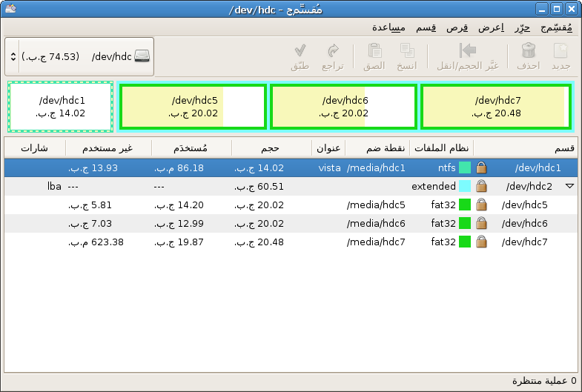Sort by the Size (حجم) column header

(x=271, y=147)
